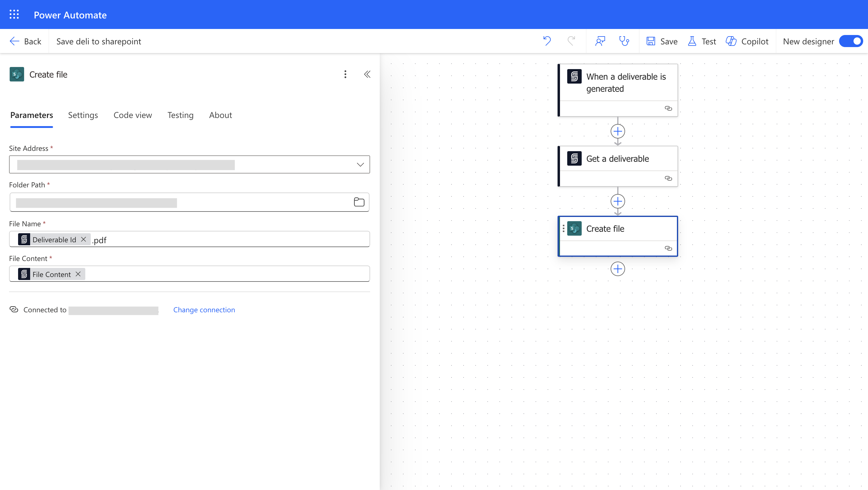Viewport: 868px width, 490px height.
Task: Open the app launcher waffle icon
Action: (14, 14)
